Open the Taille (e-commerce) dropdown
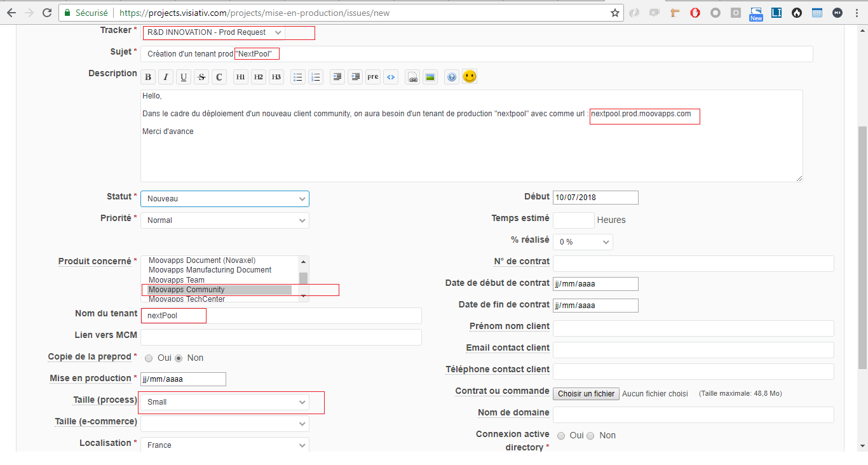The width and height of the screenshot is (868, 465). tap(225, 424)
